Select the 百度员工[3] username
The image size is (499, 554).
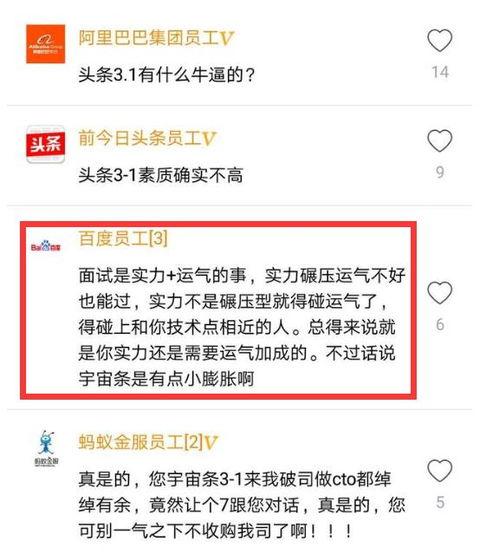tap(123, 238)
